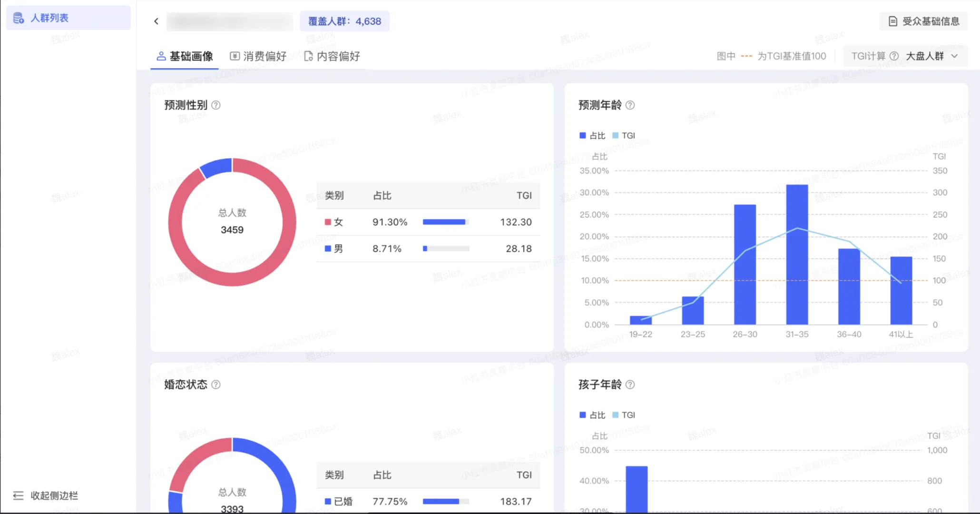The height and width of the screenshot is (514, 980).
Task: Click the 人群列表 database icon
Action: tap(19, 18)
